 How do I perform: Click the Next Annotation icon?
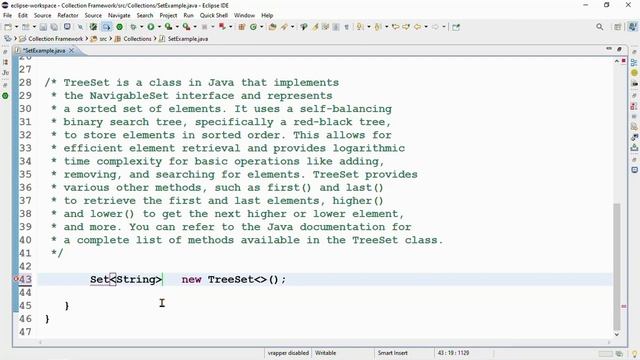pos(360,27)
